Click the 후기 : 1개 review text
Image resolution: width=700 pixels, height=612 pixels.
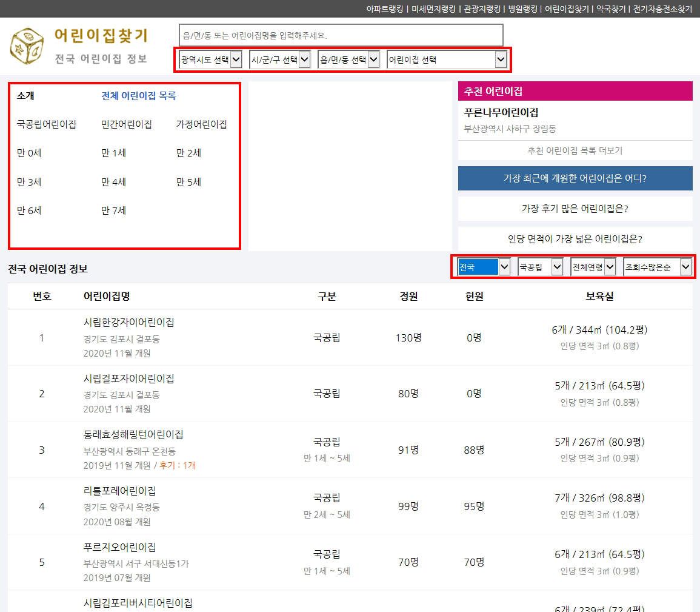tap(178, 465)
